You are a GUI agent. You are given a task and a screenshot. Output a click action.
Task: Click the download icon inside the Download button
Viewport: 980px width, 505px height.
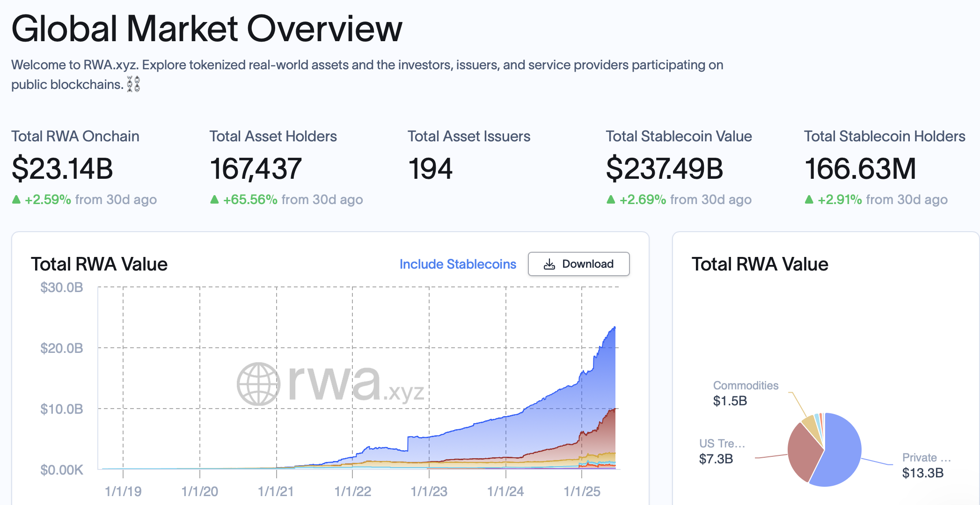coord(549,264)
